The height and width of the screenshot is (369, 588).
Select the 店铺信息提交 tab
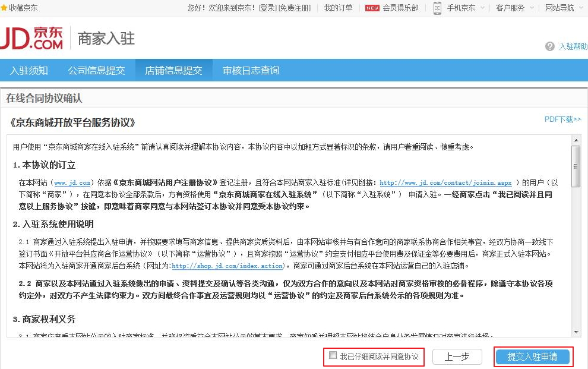coord(173,70)
